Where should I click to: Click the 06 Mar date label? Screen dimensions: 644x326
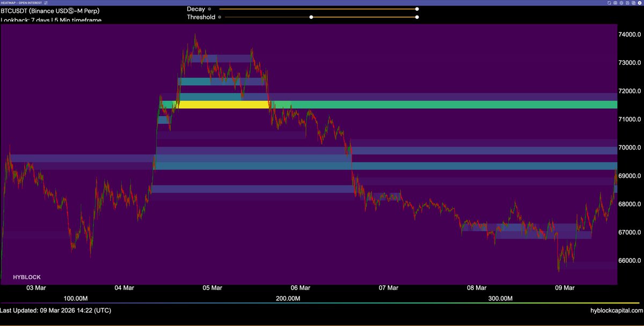pyautogui.click(x=301, y=288)
